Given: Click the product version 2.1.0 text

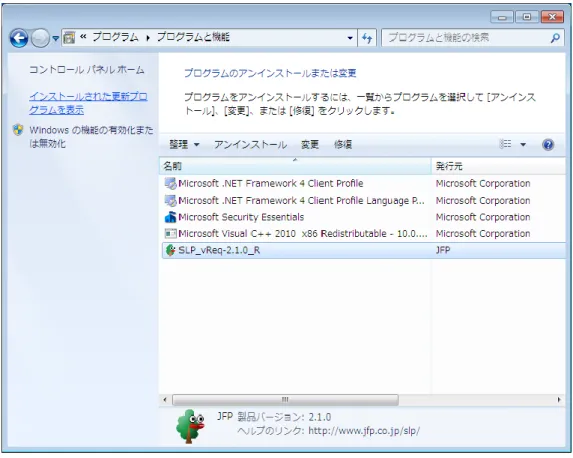Looking at the screenshot, I should (320, 417).
